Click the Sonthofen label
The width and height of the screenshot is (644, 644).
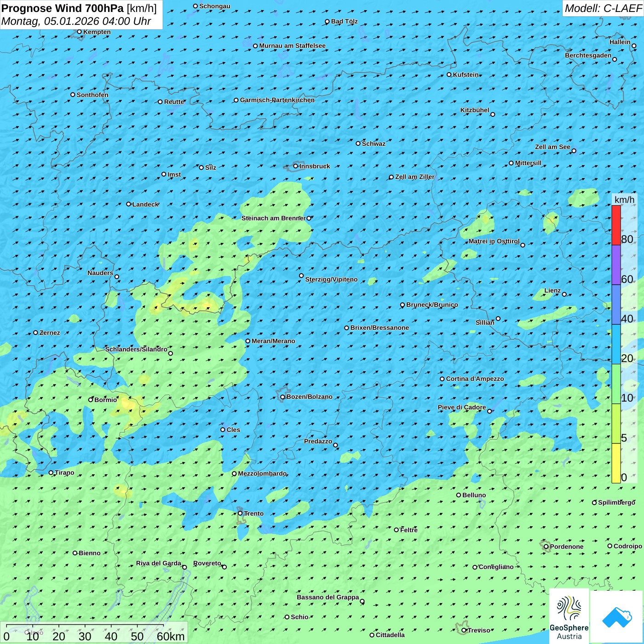tap(92, 95)
